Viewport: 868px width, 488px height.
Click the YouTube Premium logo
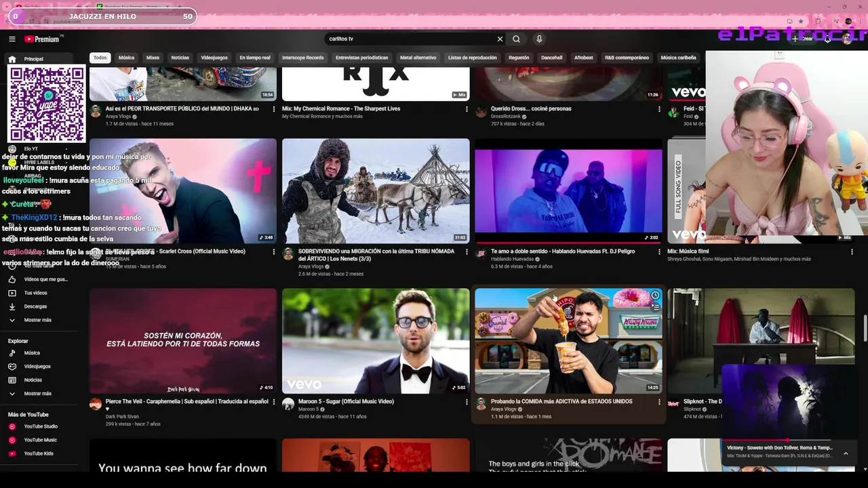[x=42, y=39]
